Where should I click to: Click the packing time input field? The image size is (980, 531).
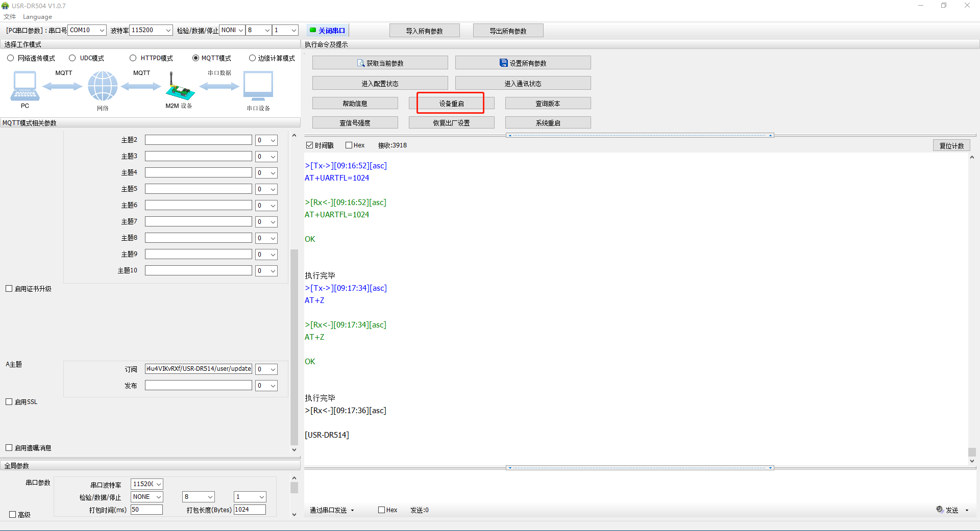coord(146,510)
